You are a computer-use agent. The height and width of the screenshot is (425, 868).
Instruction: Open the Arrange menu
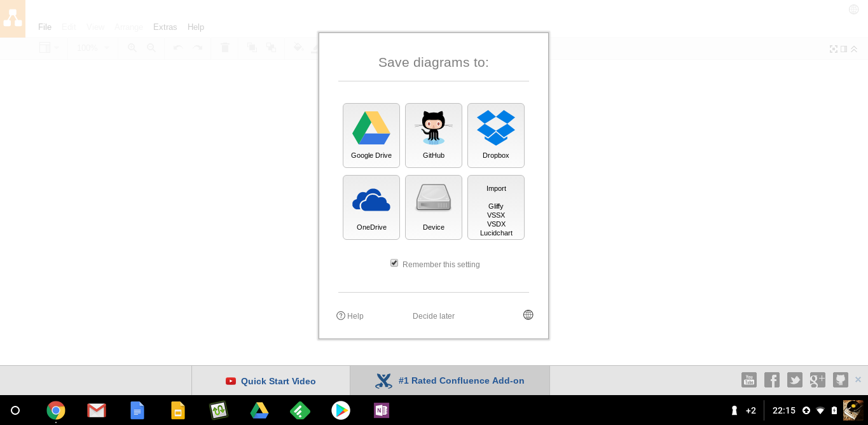128,27
